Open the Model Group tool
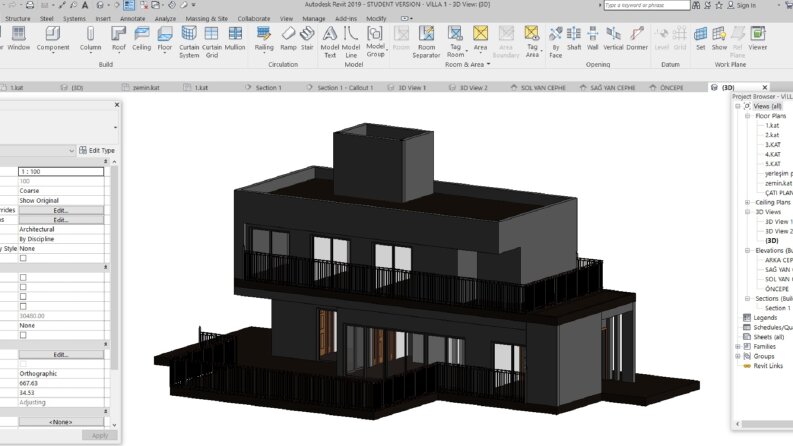The height and width of the screenshot is (446, 793). coord(375,42)
